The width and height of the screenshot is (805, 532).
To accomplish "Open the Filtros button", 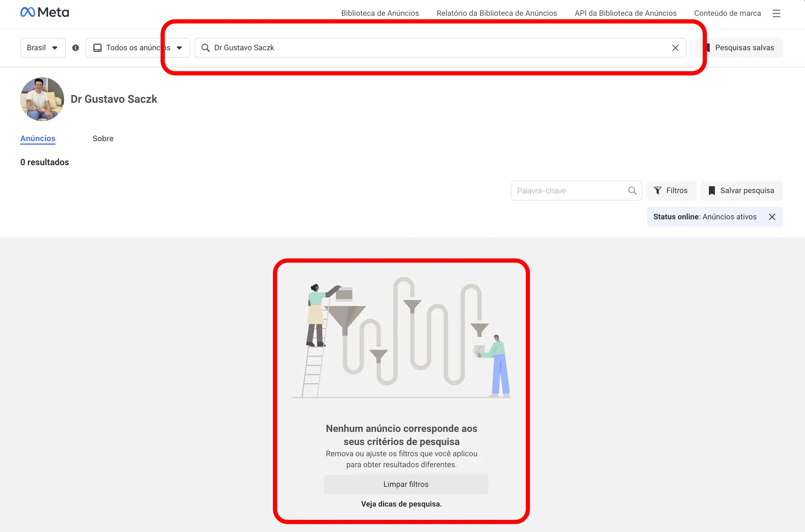I will pyautogui.click(x=671, y=191).
